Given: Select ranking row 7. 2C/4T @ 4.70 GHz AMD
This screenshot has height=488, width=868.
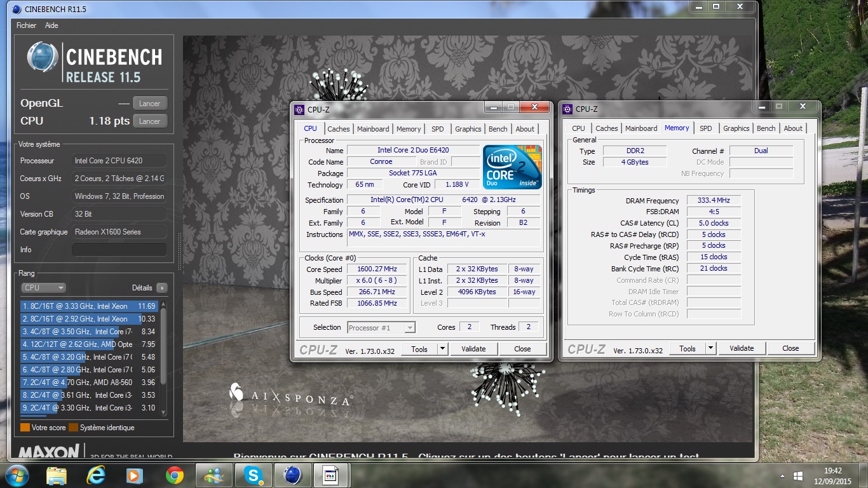Looking at the screenshot, I should (x=89, y=383).
